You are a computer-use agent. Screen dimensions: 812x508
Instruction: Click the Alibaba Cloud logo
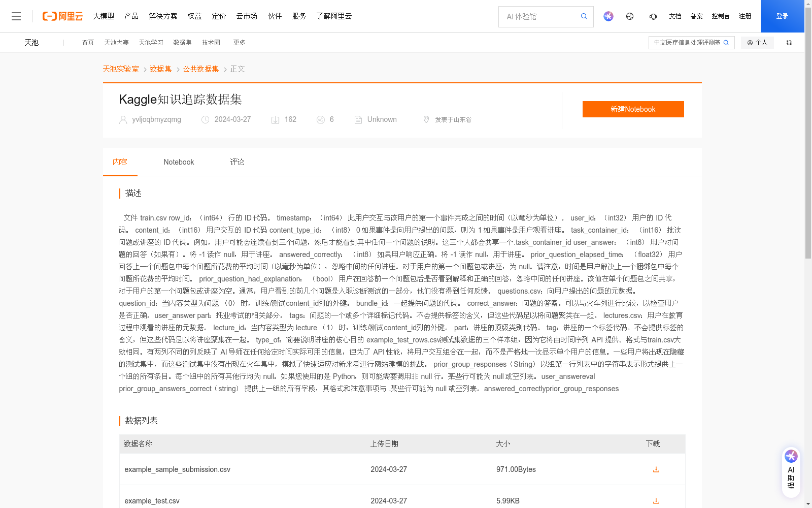click(62, 16)
